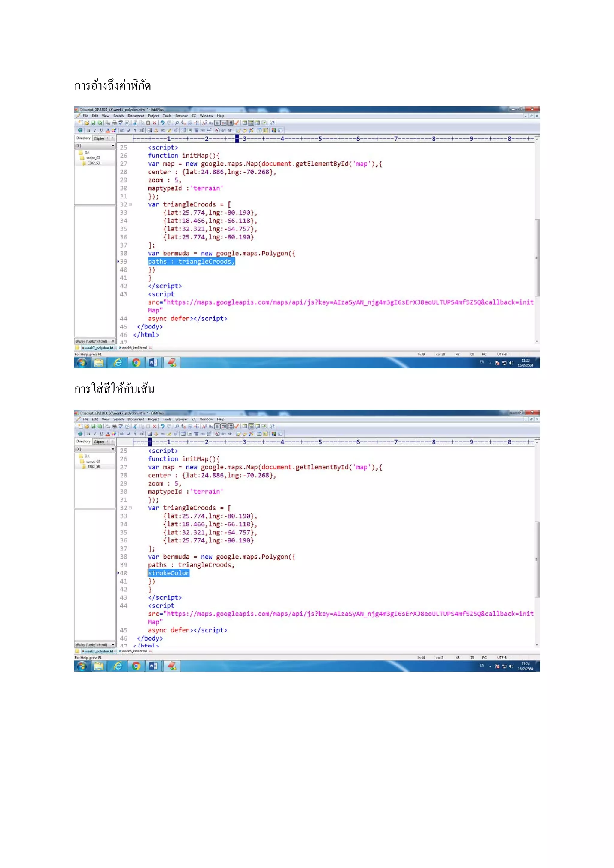Click the vertical scrollbar thumb in upper editor
The image size is (614, 868).
(x=537, y=257)
